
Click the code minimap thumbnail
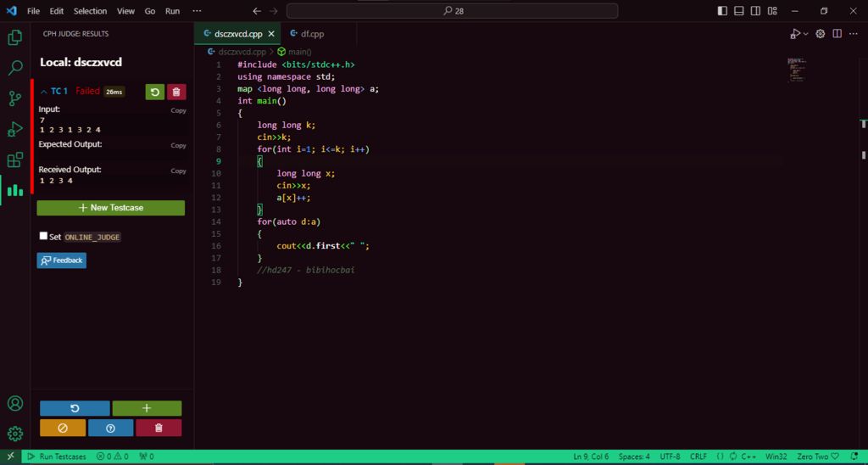point(797,70)
